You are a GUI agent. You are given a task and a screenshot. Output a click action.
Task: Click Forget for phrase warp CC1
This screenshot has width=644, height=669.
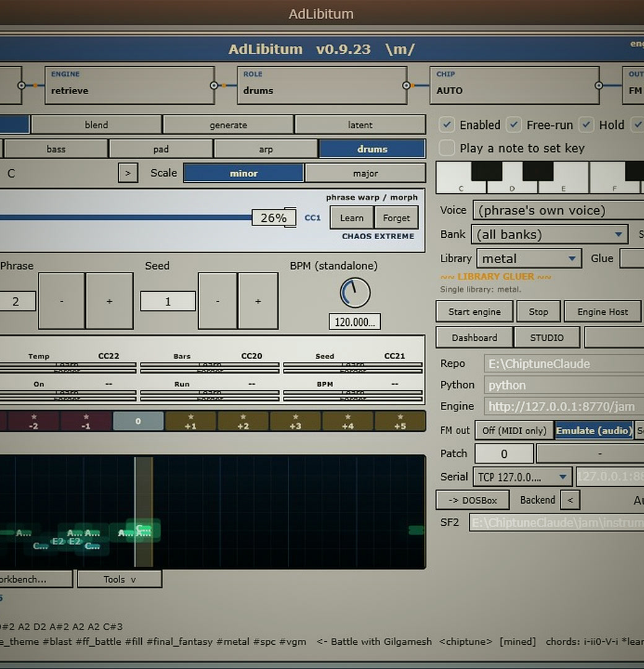[x=396, y=217]
